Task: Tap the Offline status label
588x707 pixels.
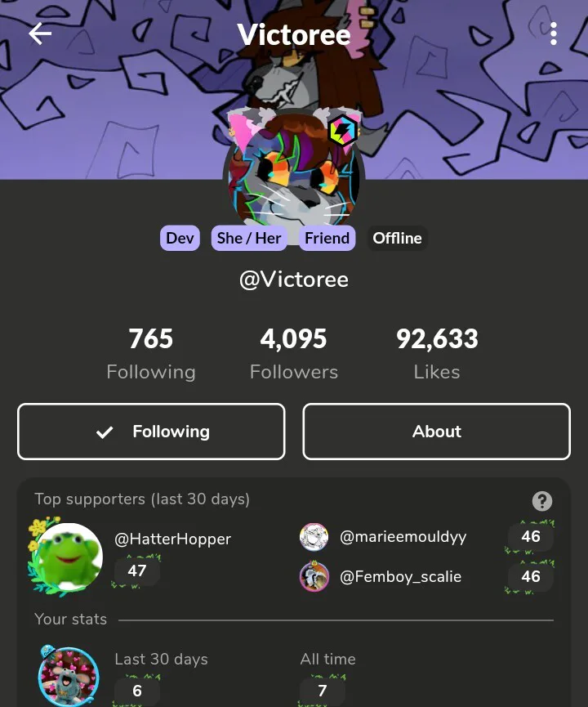Action: tap(397, 238)
